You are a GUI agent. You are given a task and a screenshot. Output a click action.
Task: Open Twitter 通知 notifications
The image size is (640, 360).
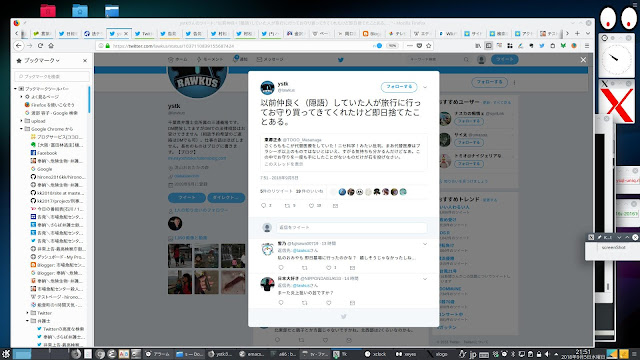240,60
